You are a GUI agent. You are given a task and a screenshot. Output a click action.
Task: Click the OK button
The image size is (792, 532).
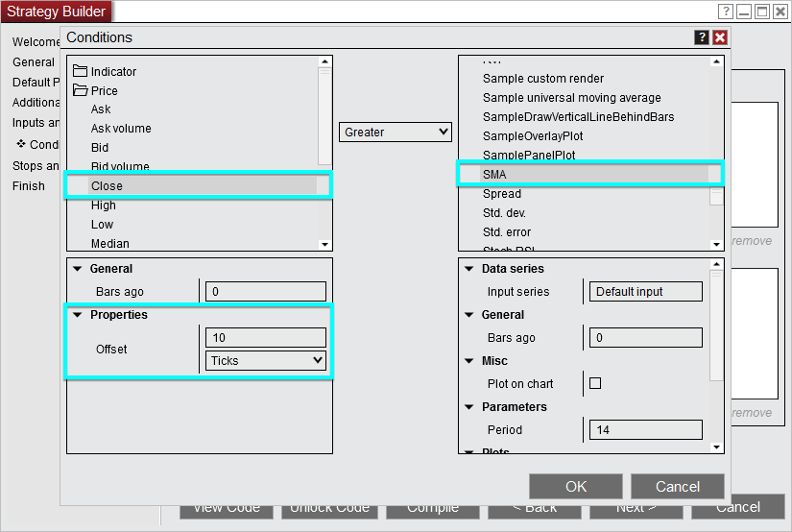(576, 487)
